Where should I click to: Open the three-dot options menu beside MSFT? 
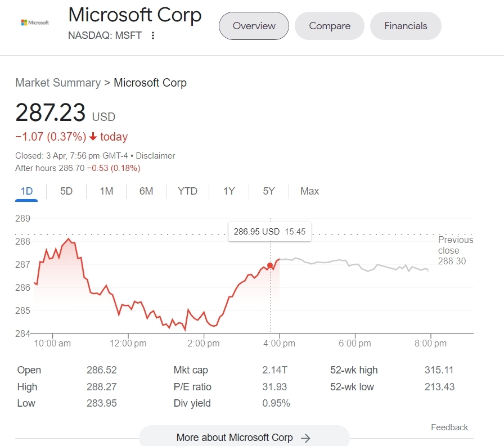click(153, 35)
